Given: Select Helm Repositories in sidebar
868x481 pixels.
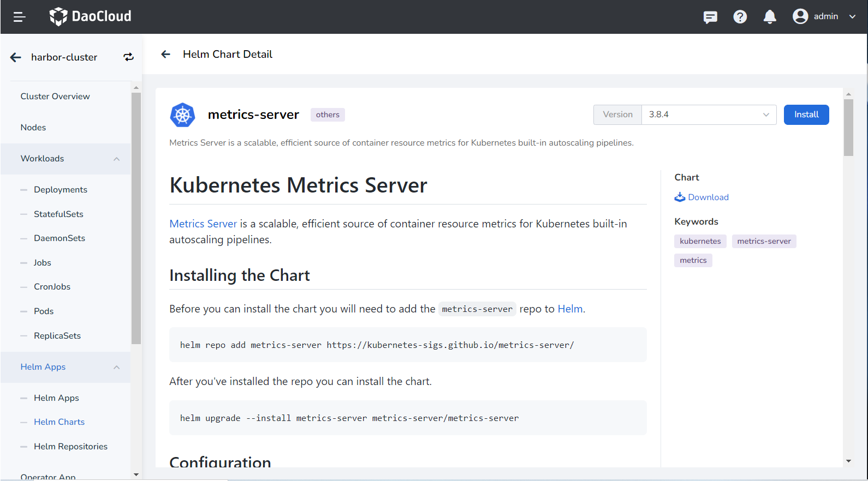Looking at the screenshot, I should [70, 447].
